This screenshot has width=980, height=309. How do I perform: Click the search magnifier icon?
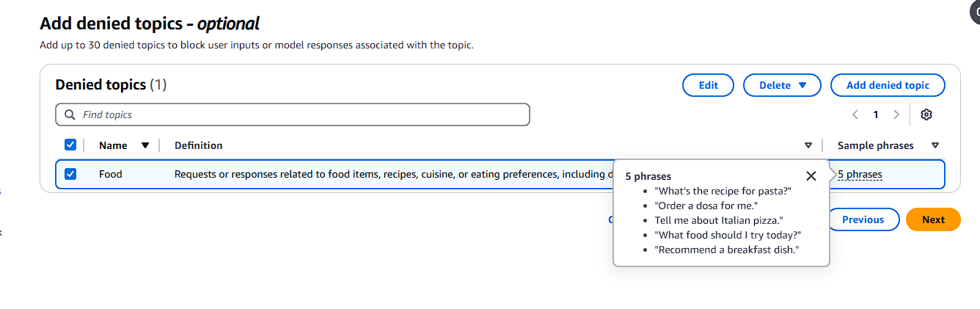(x=70, y=114)
